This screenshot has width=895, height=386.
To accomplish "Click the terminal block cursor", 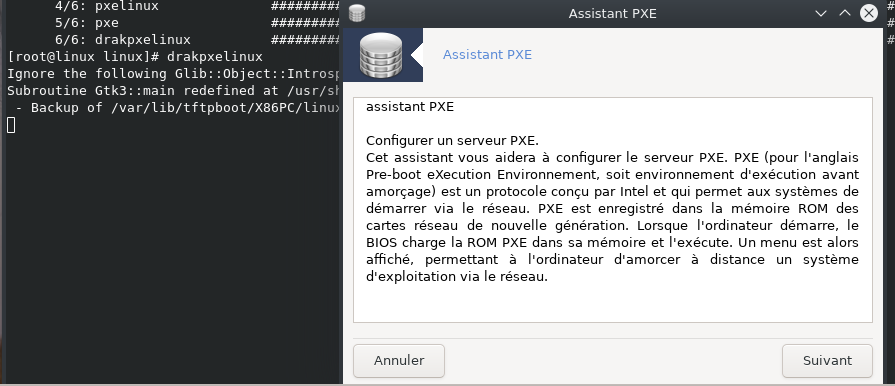I will tap(11, 125).
